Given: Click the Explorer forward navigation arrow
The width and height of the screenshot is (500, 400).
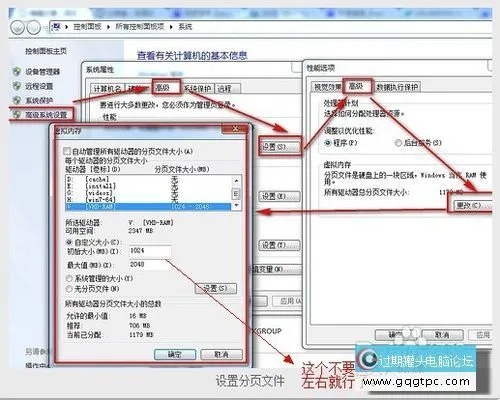Looking at the screenshot, I should (33, 27).
